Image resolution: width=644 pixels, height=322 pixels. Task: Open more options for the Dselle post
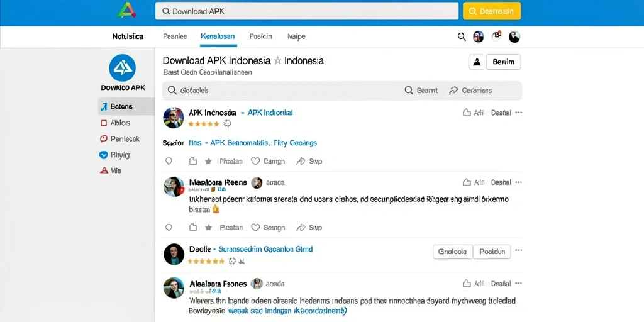pos(519,250)
